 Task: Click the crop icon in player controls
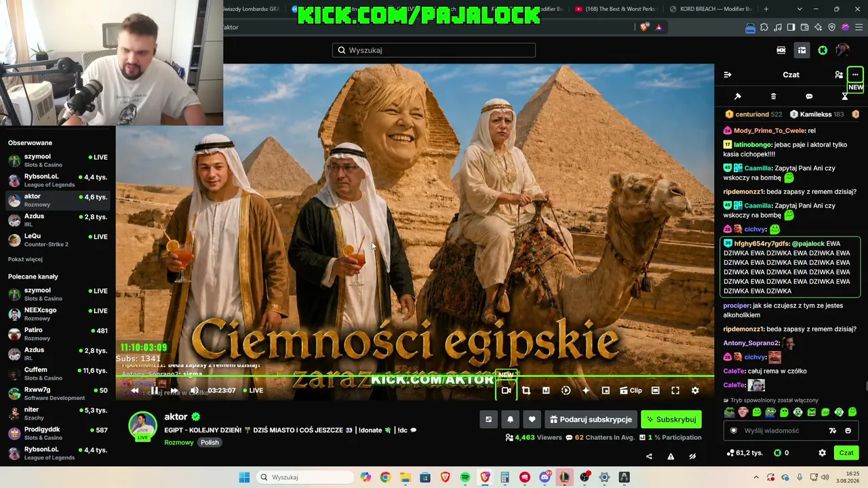[x=526, y=390]
